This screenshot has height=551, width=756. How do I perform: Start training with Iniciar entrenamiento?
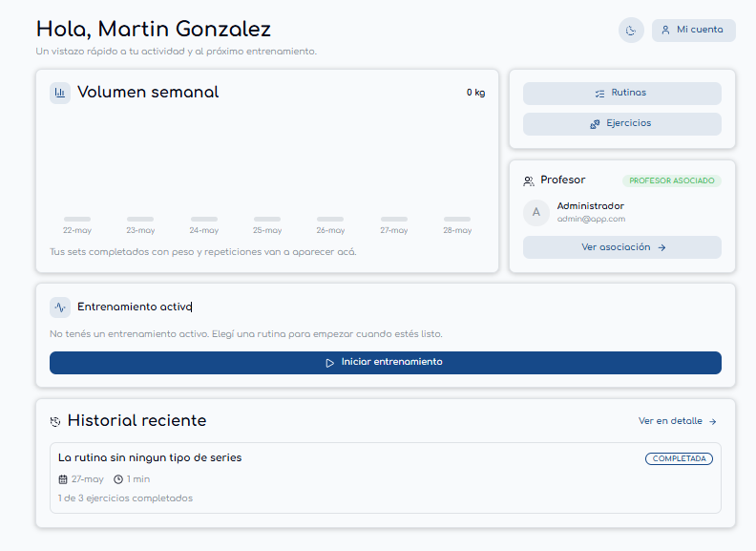click(x=386, y=362)
